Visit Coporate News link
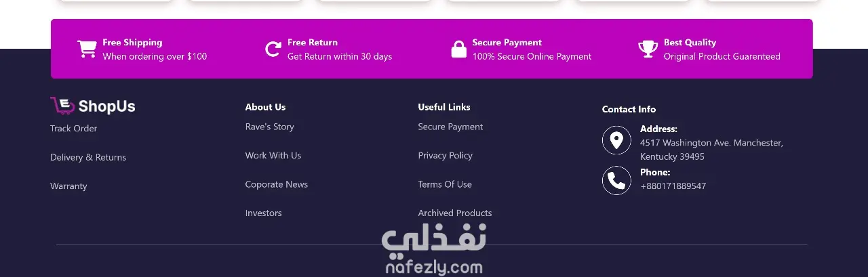 pos(277,184)
